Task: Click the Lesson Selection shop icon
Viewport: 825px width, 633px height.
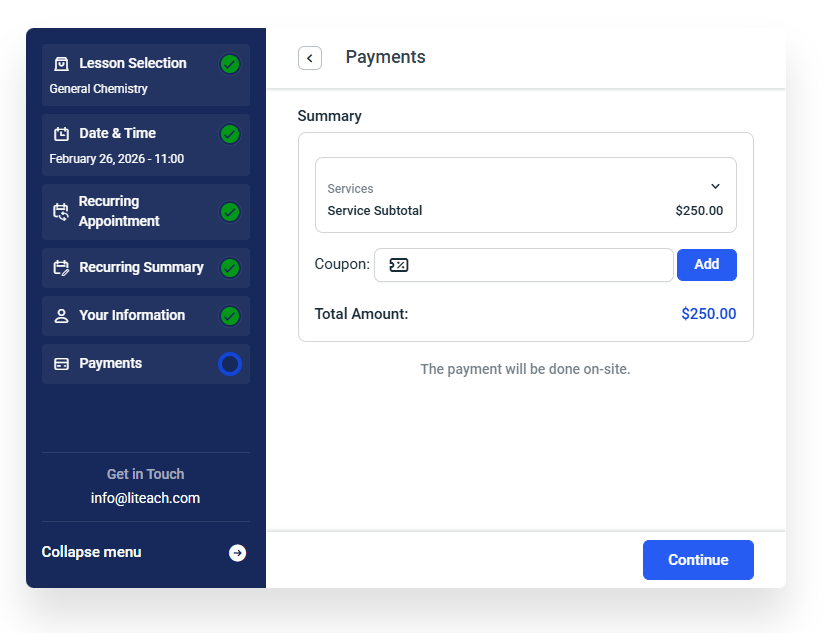Action: click(x=62, y=64)
